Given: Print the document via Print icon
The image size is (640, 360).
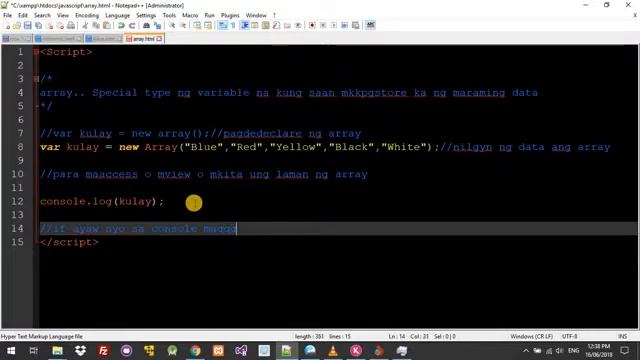Looking at the screenshot, I should click(x=71, y=25).
